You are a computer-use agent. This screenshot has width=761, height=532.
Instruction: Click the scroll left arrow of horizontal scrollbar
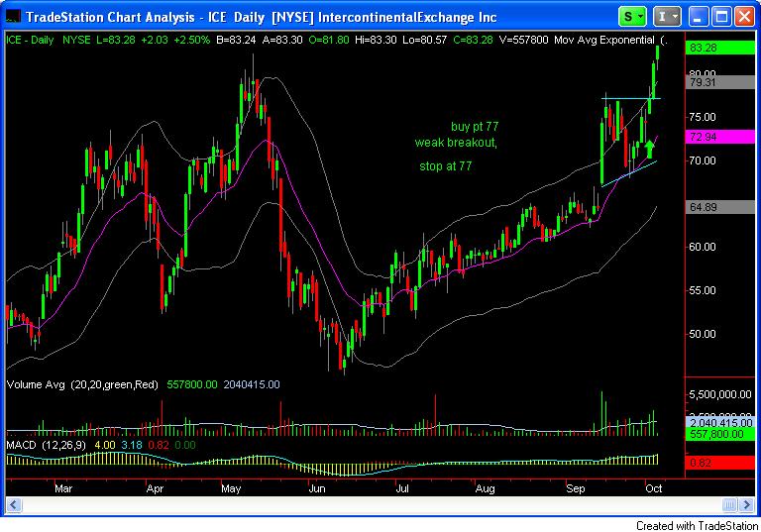13,505
